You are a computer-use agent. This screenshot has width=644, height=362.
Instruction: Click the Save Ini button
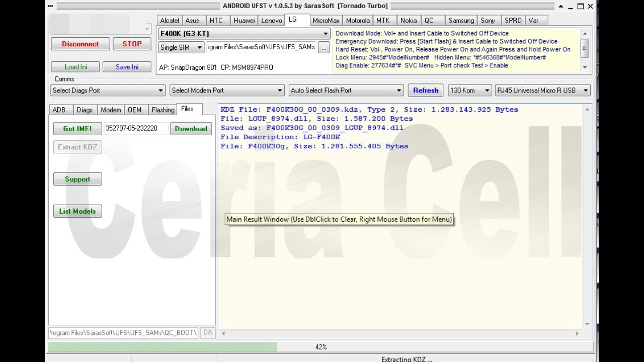coord(127,67)
